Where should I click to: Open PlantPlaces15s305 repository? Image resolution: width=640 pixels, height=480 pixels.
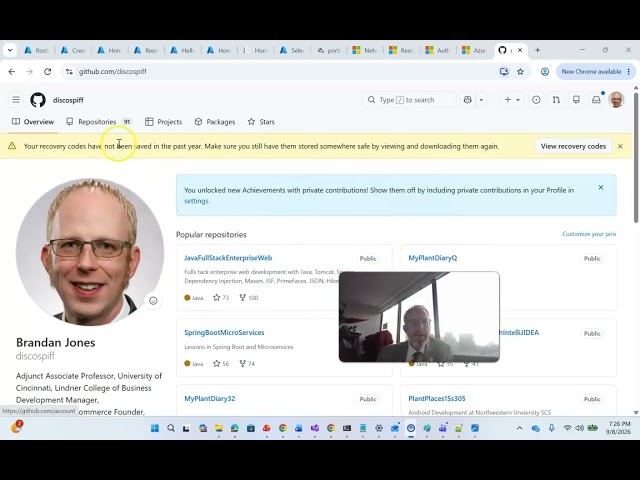[x=437, y=398]
